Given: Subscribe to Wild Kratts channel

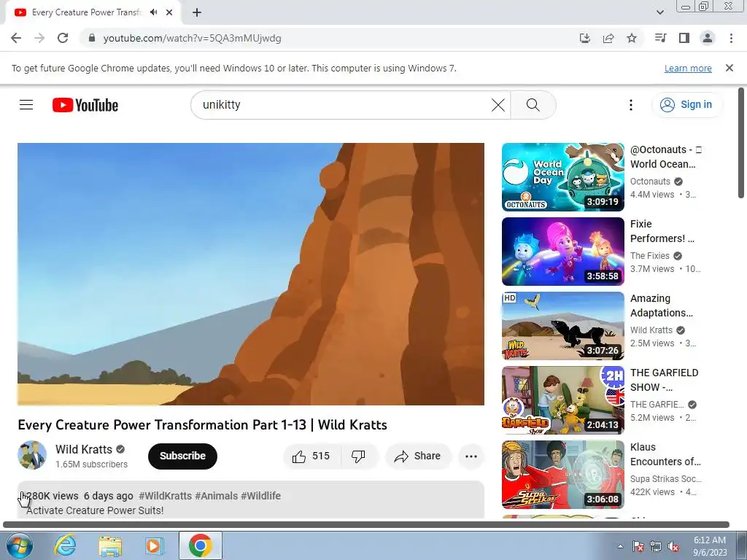Looking at the screenshot, I should click(x=182, y=456).
